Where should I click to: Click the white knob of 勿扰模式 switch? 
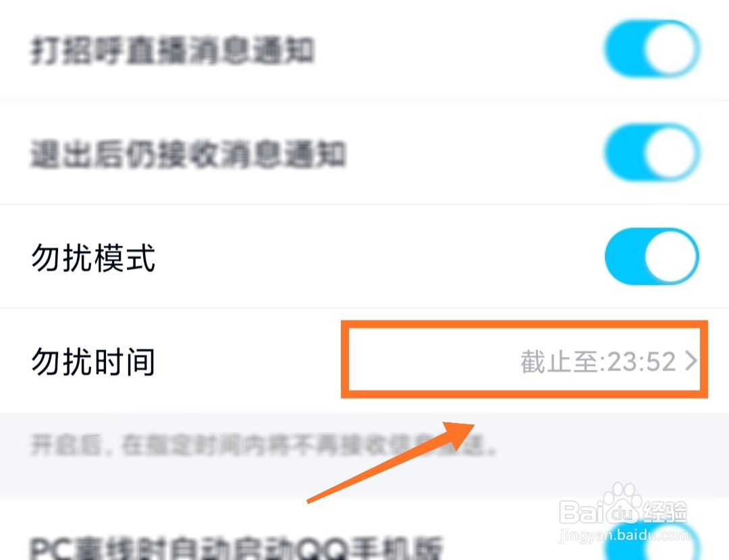point(671,256)
